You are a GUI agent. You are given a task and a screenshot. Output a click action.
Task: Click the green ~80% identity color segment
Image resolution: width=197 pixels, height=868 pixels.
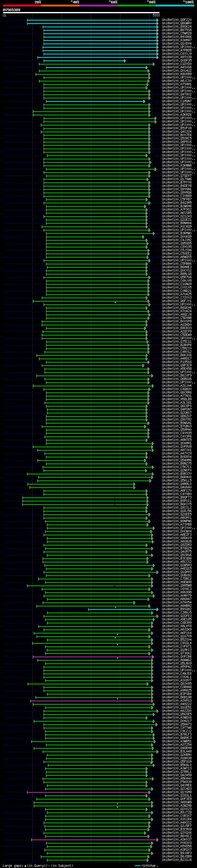(136, 6)
